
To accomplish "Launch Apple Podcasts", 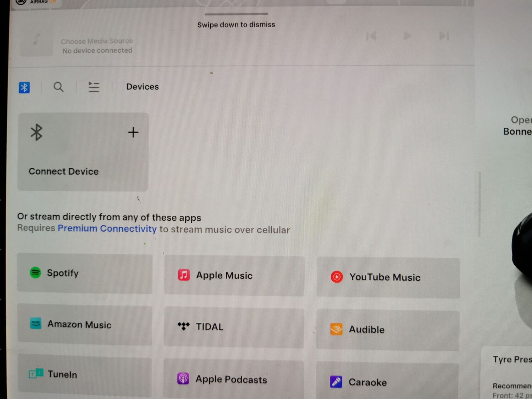I will (234, 379).
